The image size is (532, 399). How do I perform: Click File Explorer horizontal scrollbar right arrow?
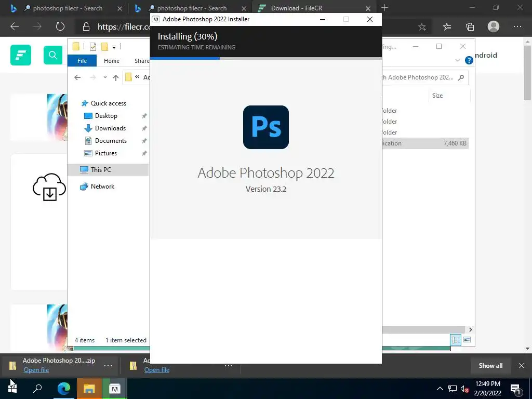tap(470, 329)
